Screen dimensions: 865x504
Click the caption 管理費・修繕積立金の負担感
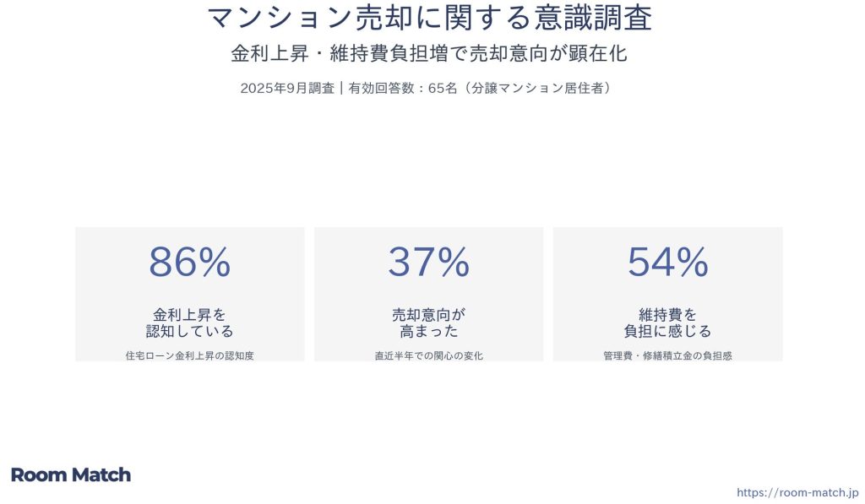click(667, 355)
